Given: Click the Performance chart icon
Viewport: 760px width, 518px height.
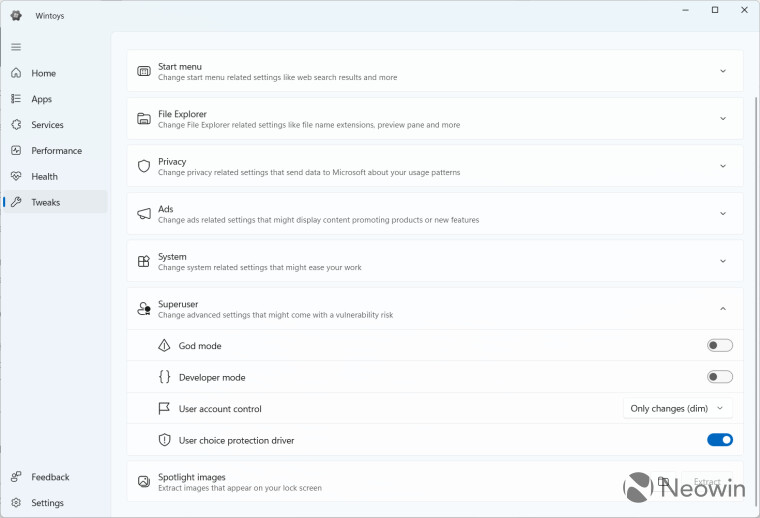Looking at the screenshot, I should point(16,151).
